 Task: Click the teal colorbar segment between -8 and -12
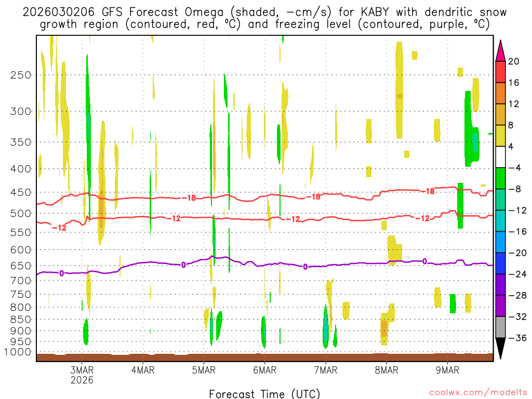point(500,199)
